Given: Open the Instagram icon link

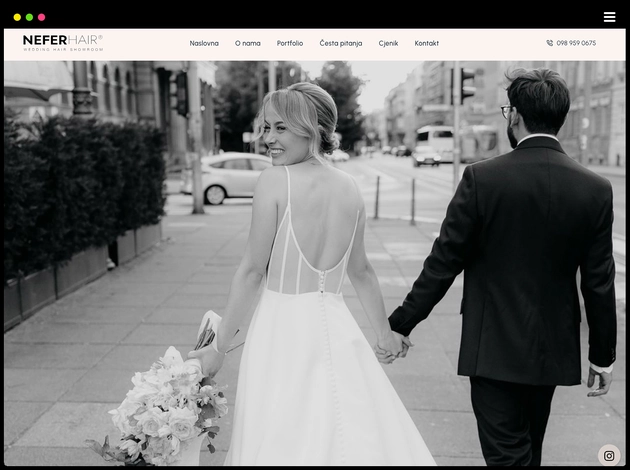Looking at the screenshot, I should click(x=609, y=456).
